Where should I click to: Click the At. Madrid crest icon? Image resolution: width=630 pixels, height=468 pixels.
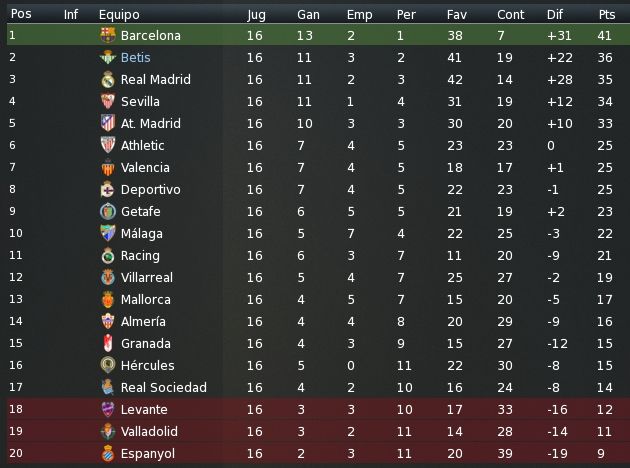point(108,123)
